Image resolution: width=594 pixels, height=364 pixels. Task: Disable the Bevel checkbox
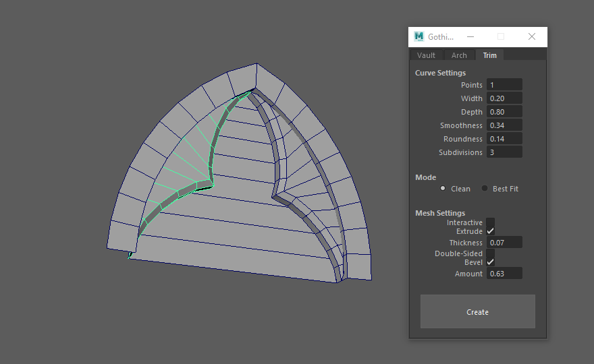coord(490,262)
